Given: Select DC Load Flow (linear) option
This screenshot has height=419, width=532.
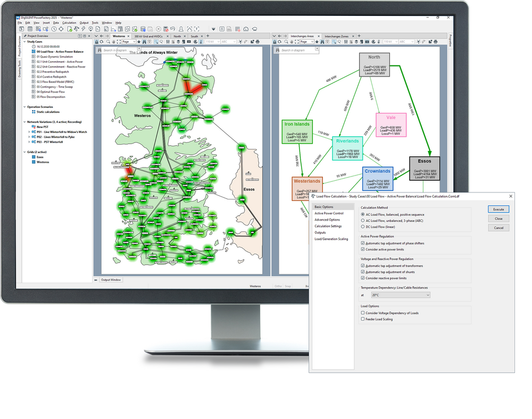Looking at the screenshot, I should [x=363, y=227].
